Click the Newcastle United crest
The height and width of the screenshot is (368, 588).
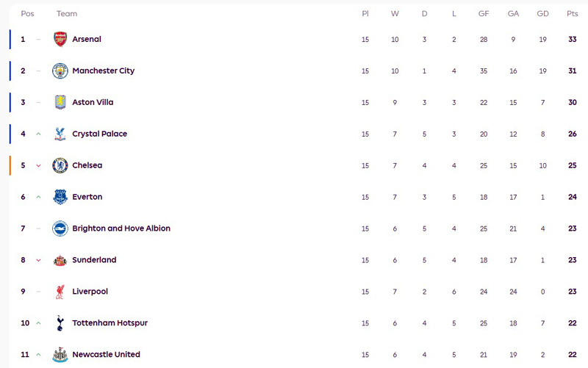click(x=60, y=355)
